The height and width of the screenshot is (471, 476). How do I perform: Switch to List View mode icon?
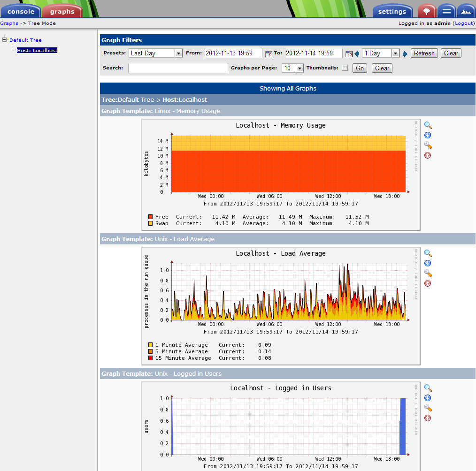446,11
